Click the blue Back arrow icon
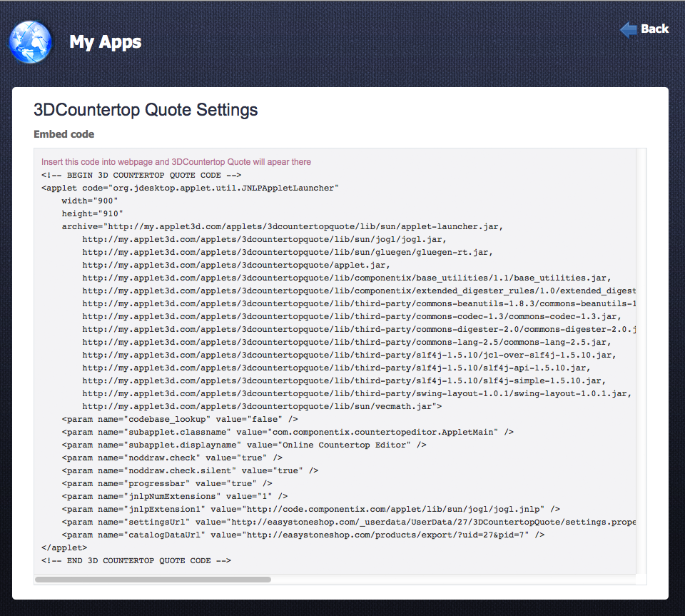 click(628, 29)
